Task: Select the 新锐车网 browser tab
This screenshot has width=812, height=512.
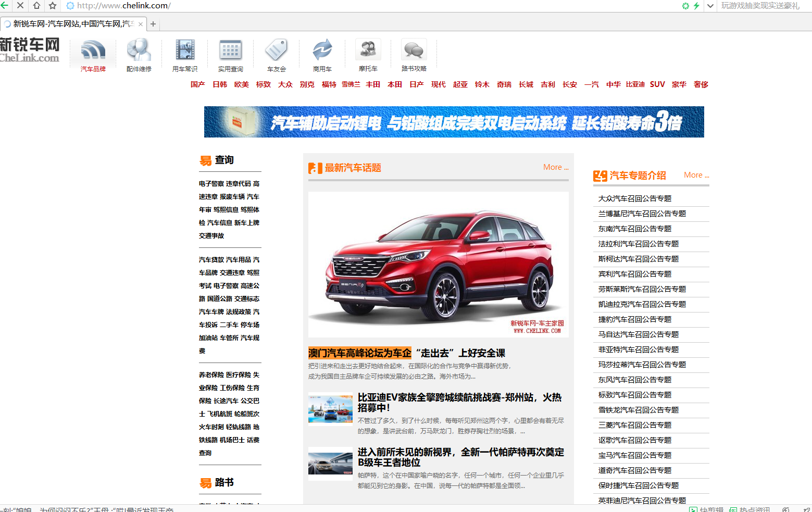Action: [73, 24]
